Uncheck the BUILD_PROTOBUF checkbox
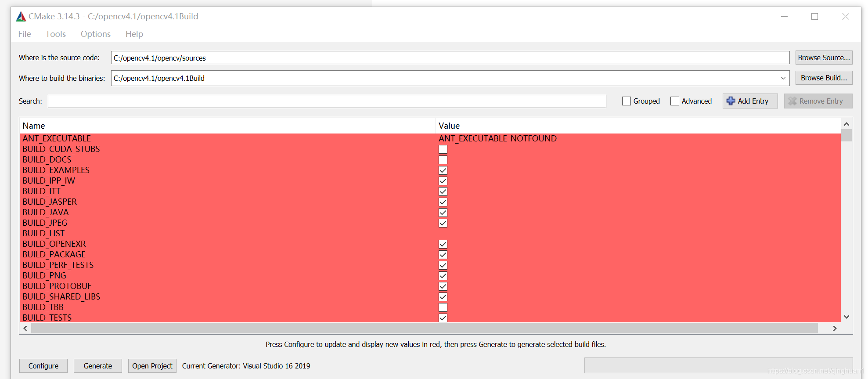Viewport: 868px width, 379px height. pos(443,286)
